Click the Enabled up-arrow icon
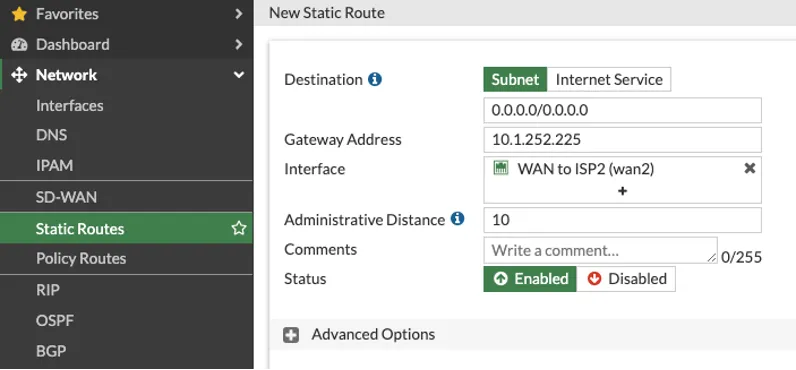The height and width of the screenshot is (370, 796). click(501, 279)
